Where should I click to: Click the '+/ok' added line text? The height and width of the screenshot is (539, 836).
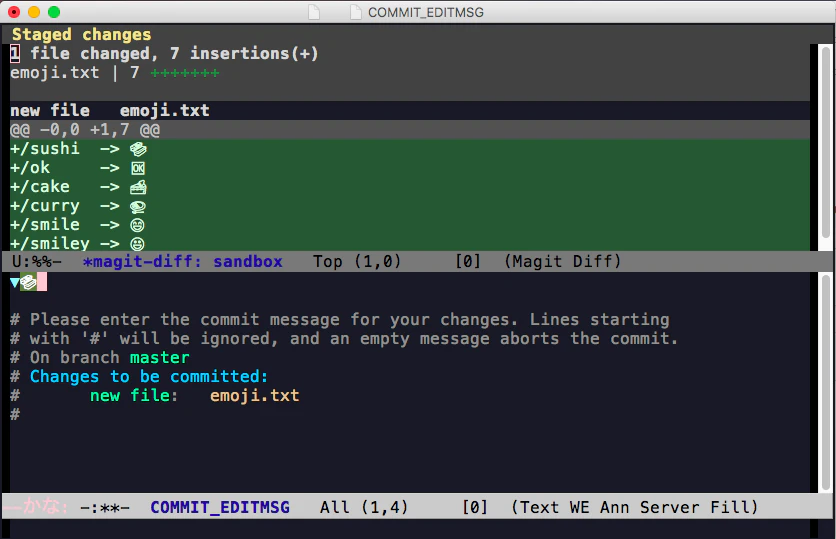coord(30,168)
